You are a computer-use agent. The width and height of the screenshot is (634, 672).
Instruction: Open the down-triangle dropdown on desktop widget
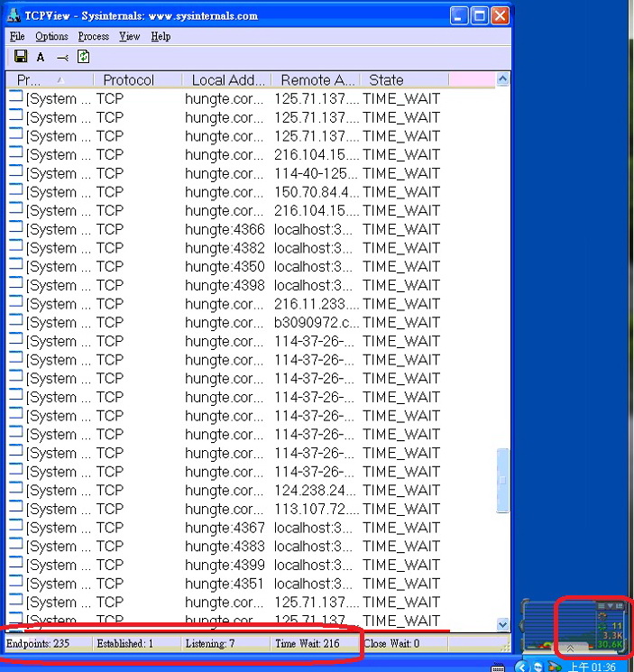pyautogui.click(x=610, y=606)
